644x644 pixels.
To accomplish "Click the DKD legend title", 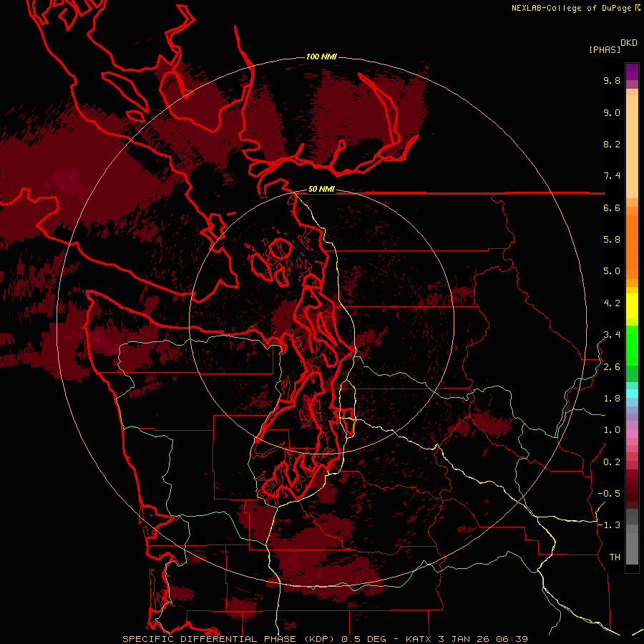I will coord(628,43).
